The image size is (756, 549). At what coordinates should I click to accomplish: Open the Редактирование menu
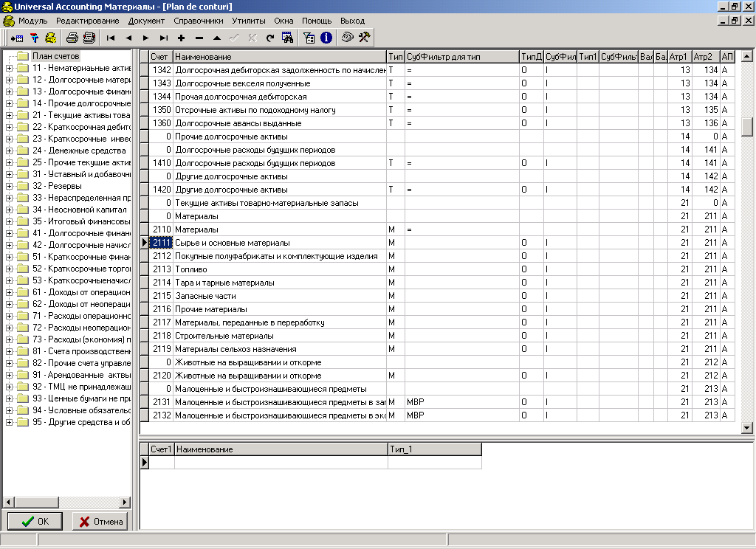(x=87, y=21)
